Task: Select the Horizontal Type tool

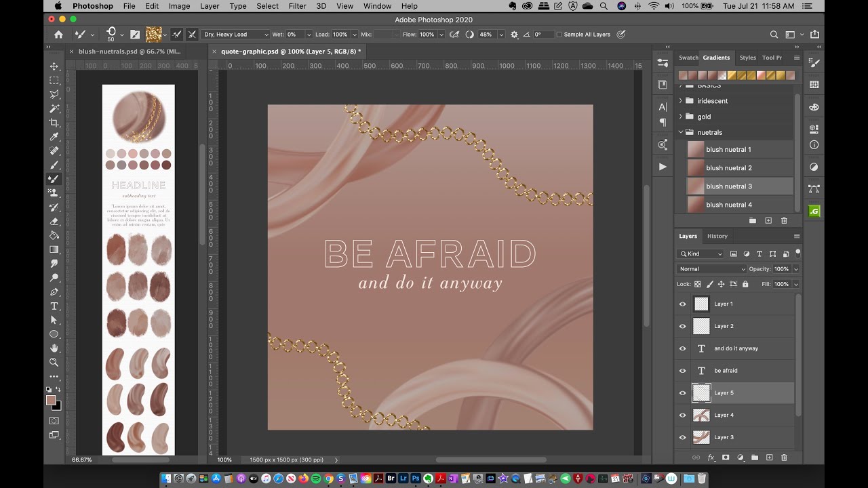Action: point(54,306)
